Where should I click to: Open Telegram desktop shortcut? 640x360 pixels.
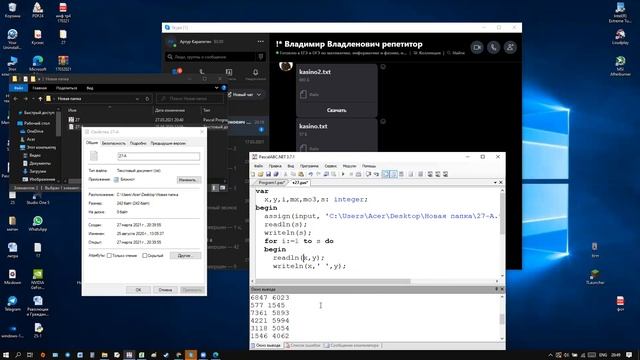click(12, 304)
